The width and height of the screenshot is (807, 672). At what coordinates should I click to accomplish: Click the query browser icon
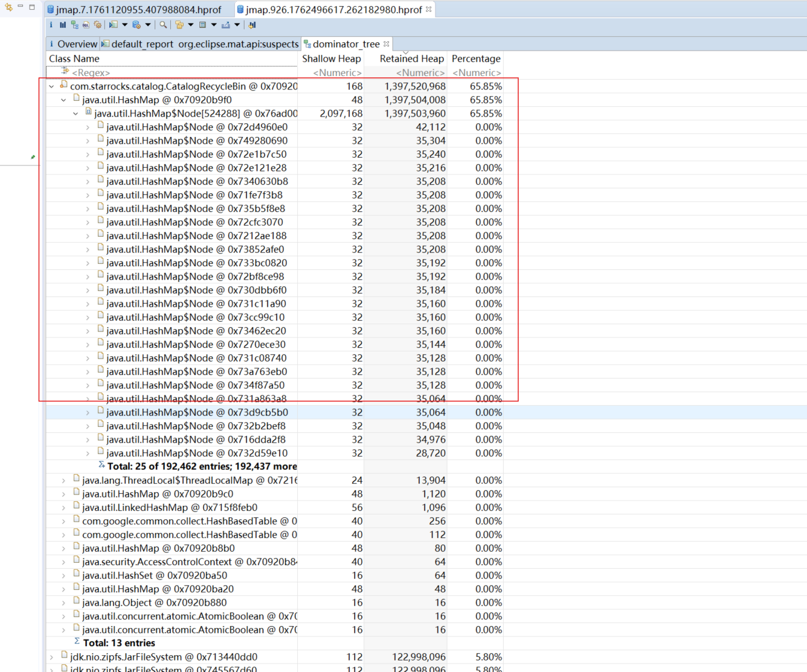click(137, 25)
